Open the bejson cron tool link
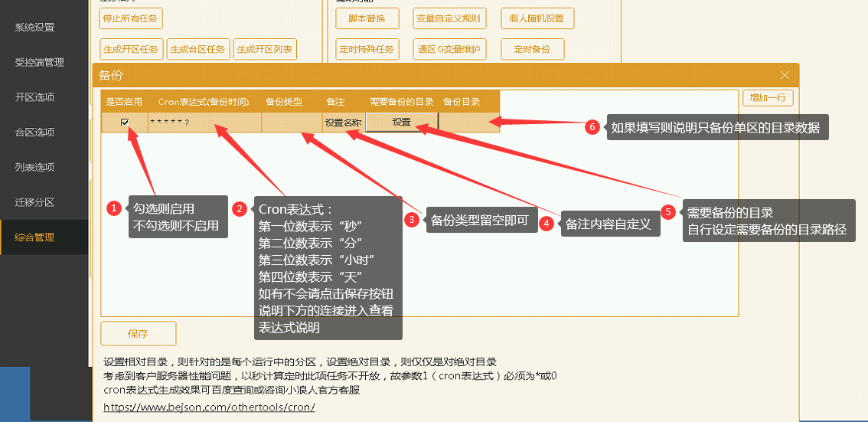This screenshot has height=422, width=868. point(209,407)
